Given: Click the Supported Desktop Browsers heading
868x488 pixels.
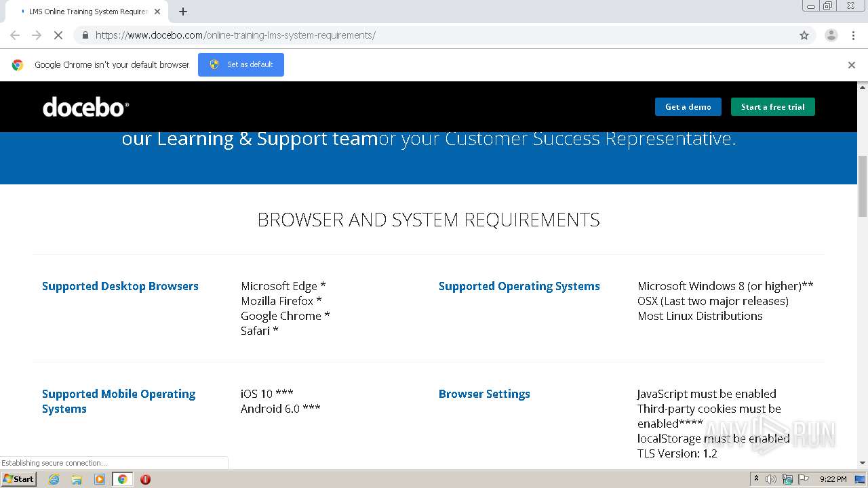Looking at the screenshot, I should click(x=120, y=286).
